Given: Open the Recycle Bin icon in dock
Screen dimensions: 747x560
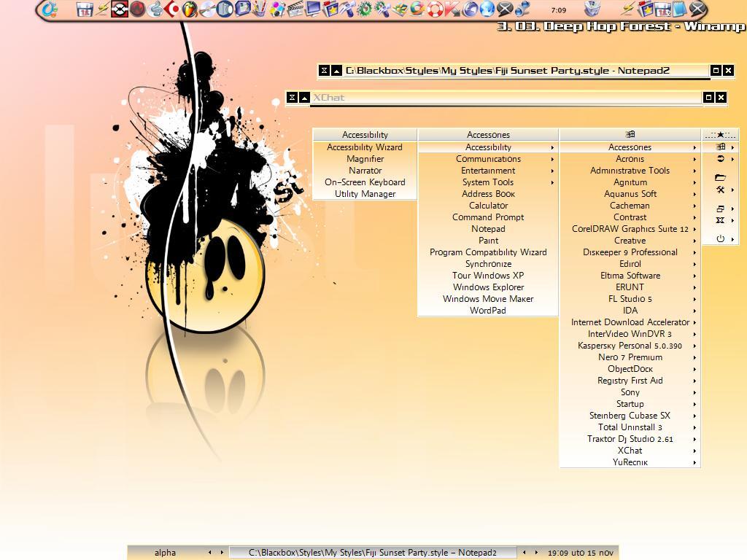Looking at the screenshot, I should tap(592, 9).
